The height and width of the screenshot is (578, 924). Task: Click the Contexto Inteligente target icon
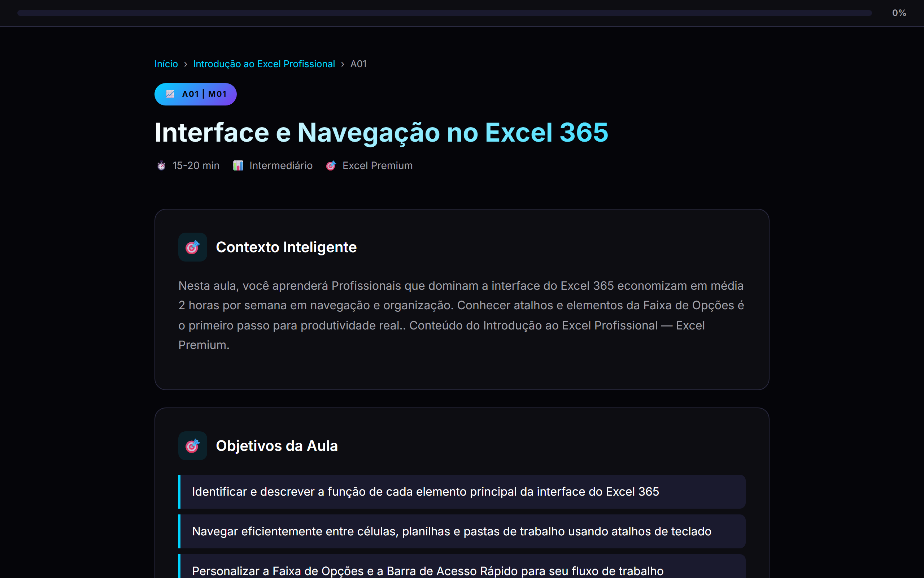[x=192, y=247]
